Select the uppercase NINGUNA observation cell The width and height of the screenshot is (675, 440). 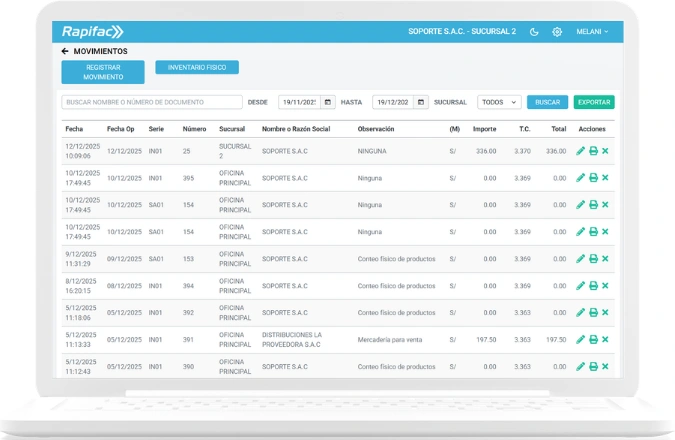point(372,151)
